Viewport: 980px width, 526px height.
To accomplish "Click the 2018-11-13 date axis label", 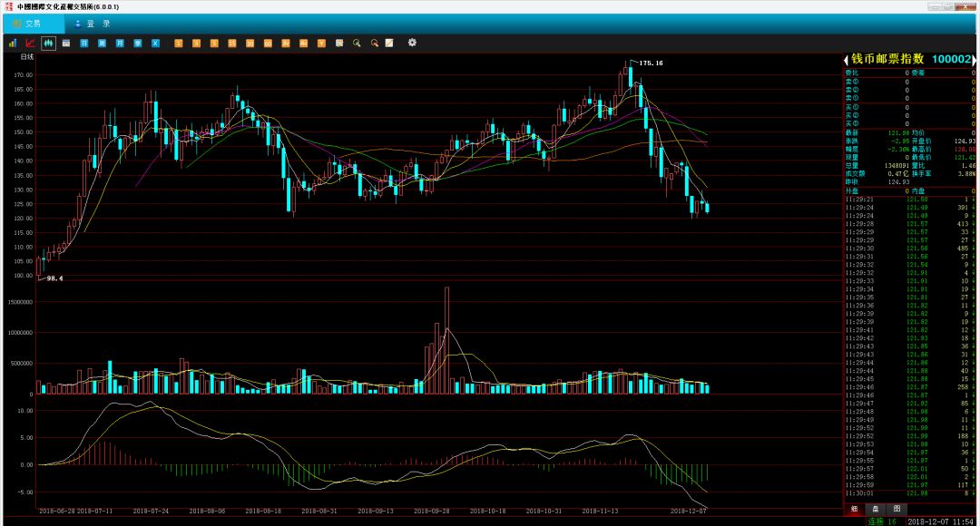I will pyautogui.click(x=600, y=511).
